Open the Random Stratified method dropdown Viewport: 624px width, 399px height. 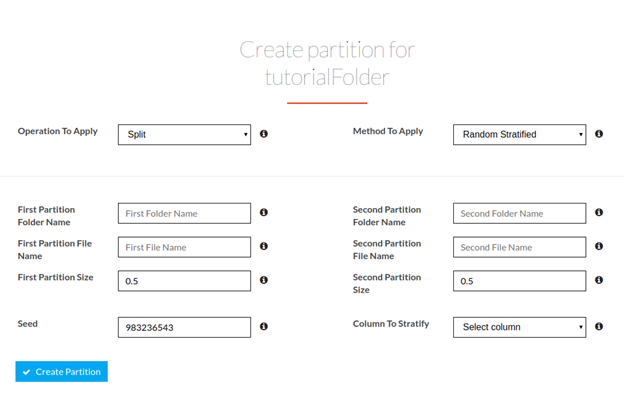pyautogui.click(x=519, y=134)
